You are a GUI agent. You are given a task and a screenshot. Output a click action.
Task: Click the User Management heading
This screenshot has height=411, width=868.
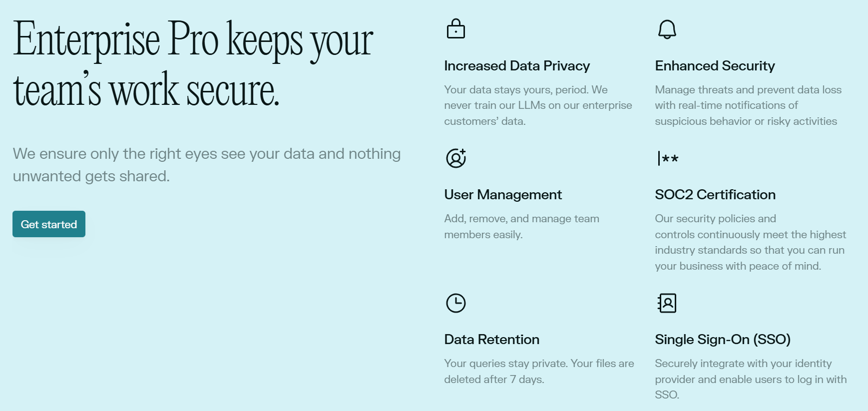[x=503, y=195]
